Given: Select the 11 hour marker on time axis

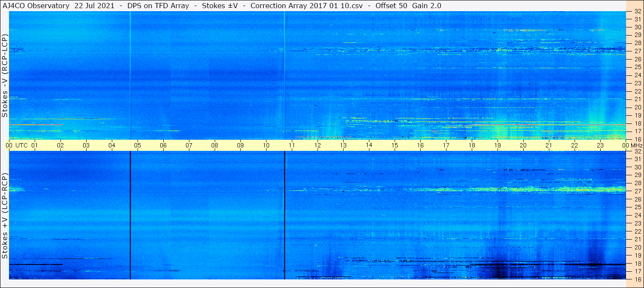Looking at the screenshot, I should (292, 146).
